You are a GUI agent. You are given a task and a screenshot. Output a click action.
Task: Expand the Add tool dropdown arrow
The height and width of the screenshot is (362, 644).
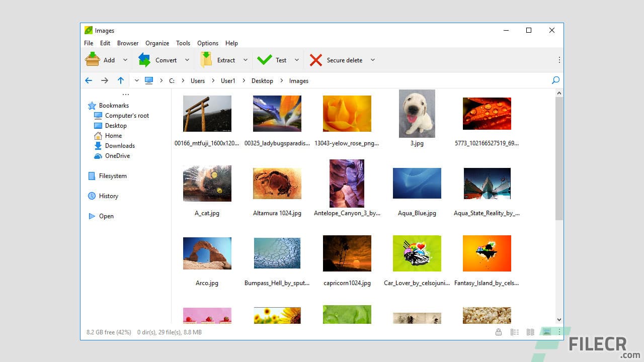[126, 60]
